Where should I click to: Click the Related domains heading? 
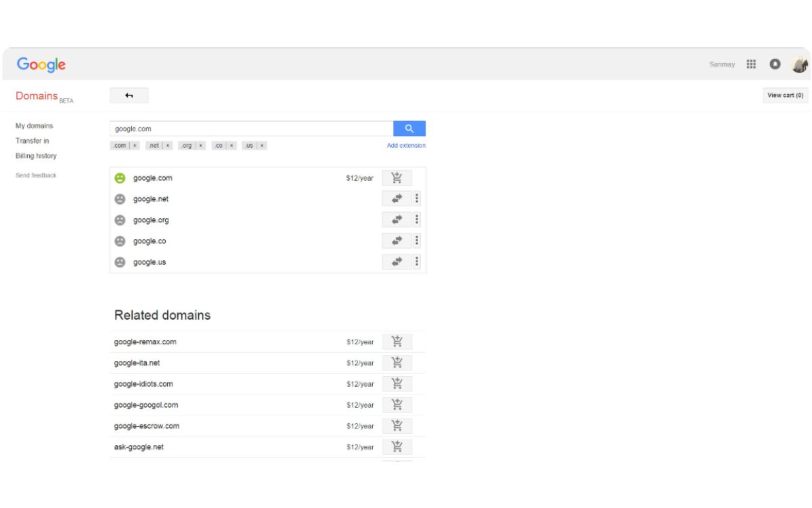(x=162, y=315)
